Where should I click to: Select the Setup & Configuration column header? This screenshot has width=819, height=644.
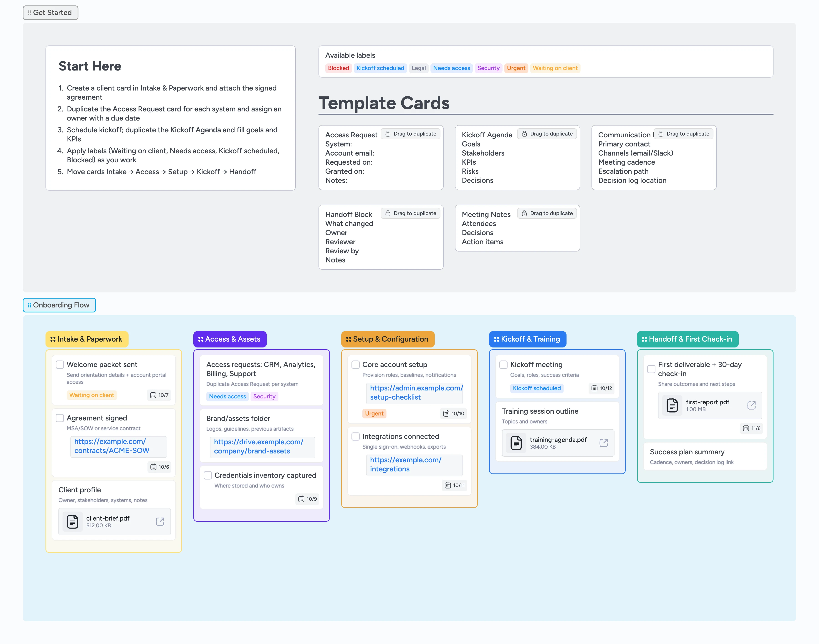388,339
